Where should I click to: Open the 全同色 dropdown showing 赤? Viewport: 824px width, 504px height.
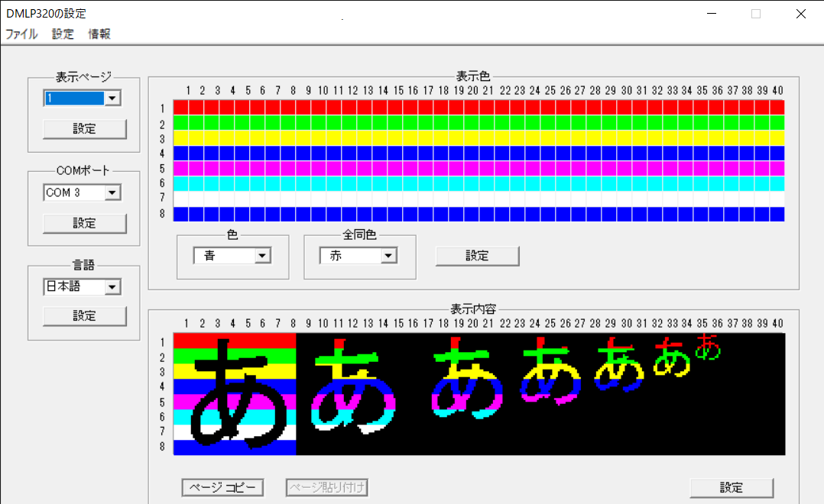[388, 256]
